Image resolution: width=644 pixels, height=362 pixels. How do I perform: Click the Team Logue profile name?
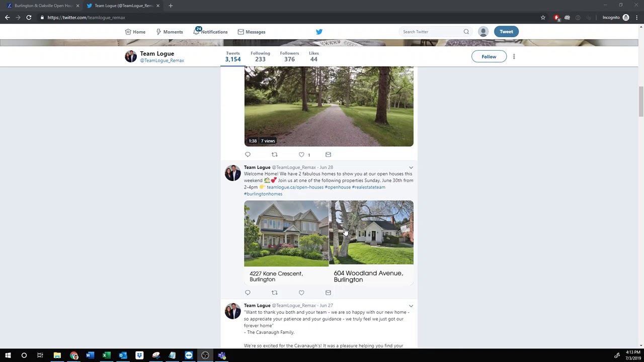pyautogui.click(x=157, y=53)
